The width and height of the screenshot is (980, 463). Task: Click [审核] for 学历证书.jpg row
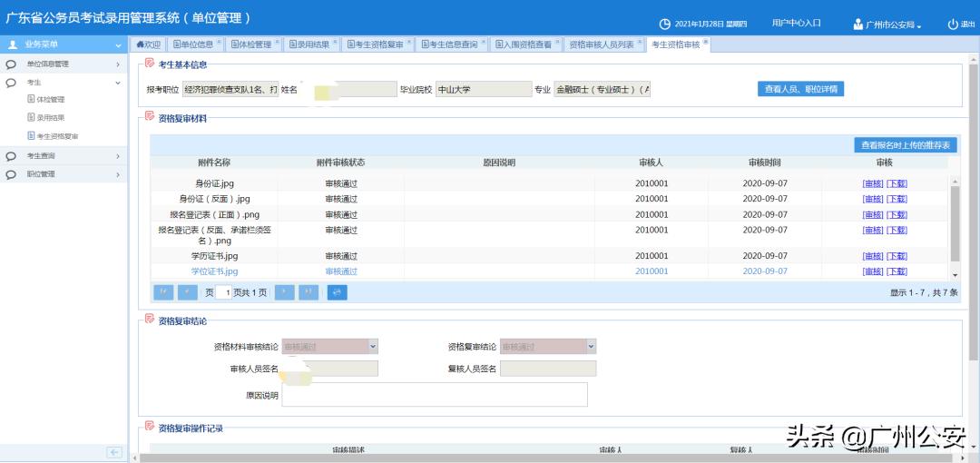(873, 256)
